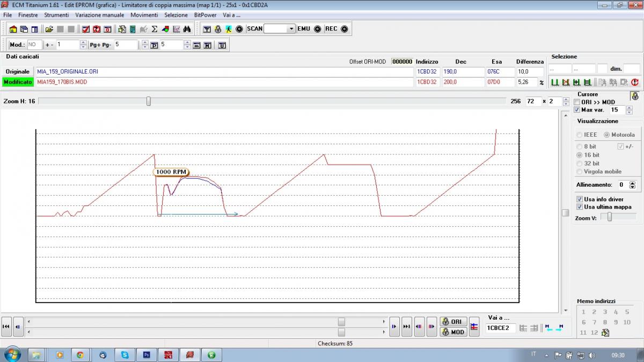644x362 pixels.
Task: Click the 1000 RPM label on the graph
Action: click(171, 172)
